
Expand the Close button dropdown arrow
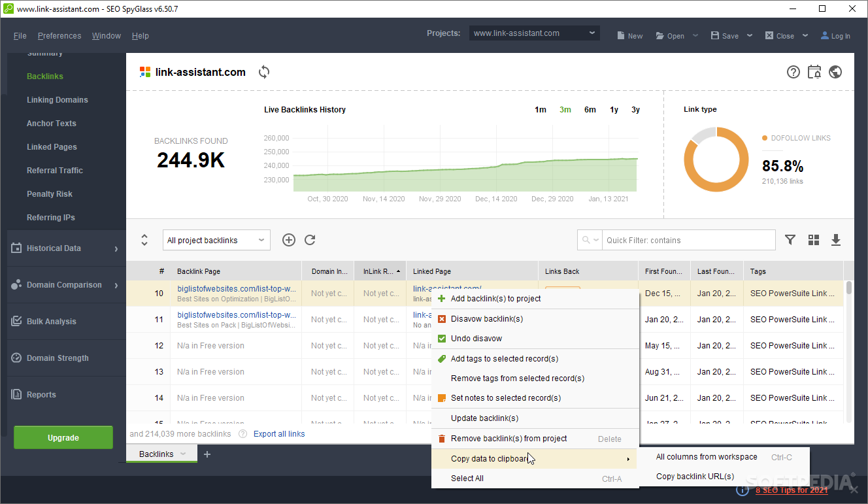[x=805, y=35]
